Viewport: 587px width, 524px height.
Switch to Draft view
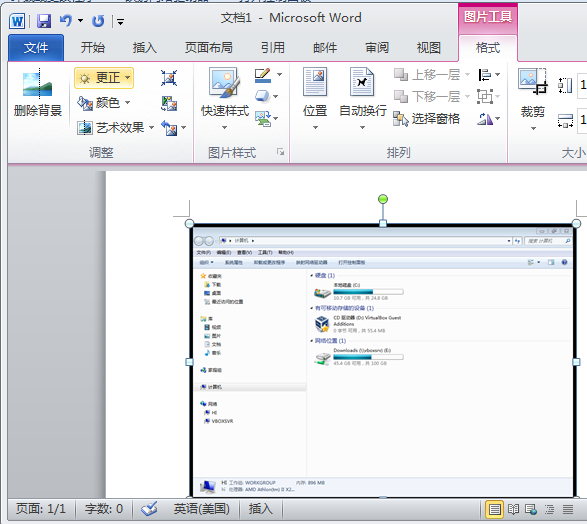pyautogui.click(x=568, y=509)
